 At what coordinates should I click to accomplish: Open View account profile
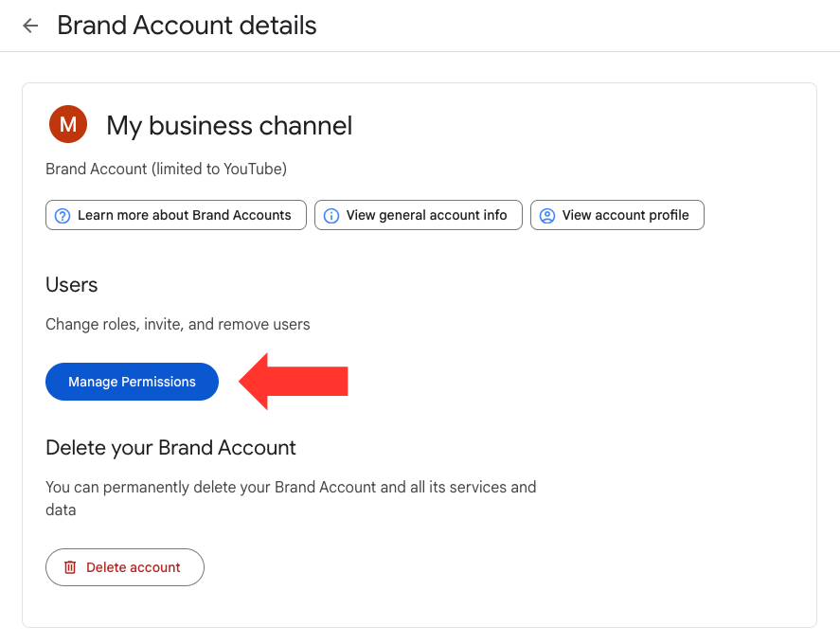click(617, 215)
